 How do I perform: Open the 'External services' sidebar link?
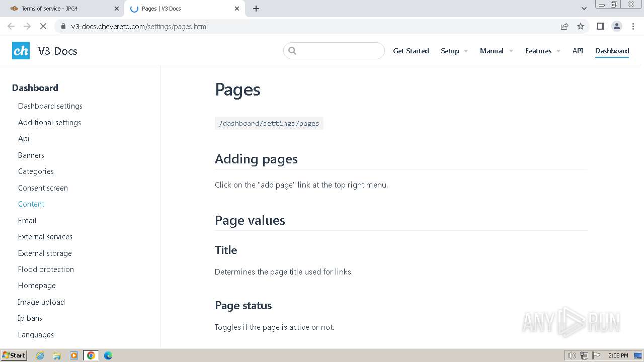point(45,237)
